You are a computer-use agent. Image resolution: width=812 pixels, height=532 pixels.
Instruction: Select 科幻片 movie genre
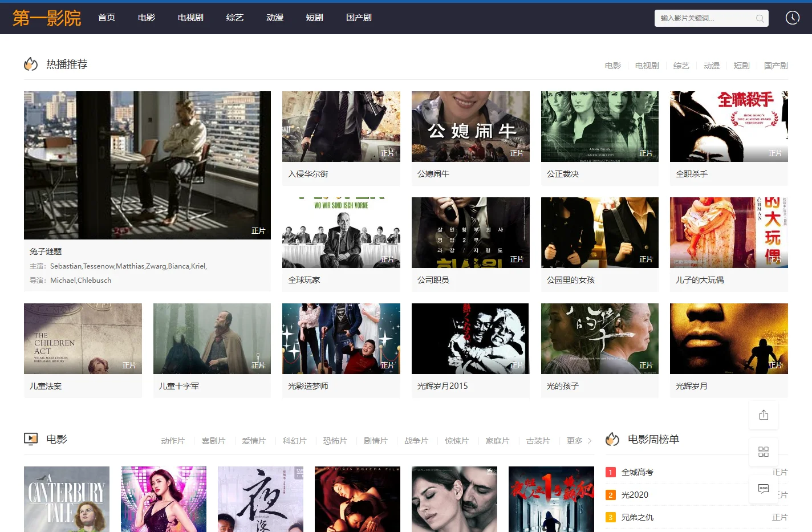point(294,441)
